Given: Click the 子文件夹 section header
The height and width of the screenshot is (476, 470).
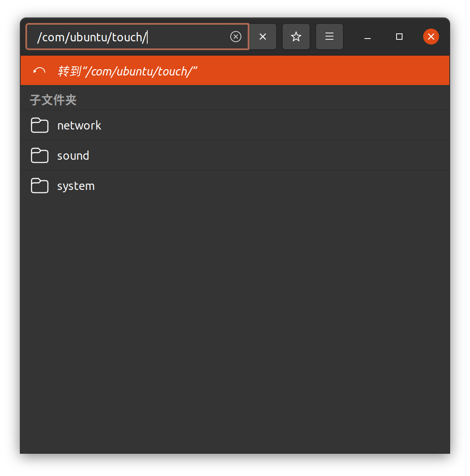Looking at the screenshot, I should pos(53,100).
